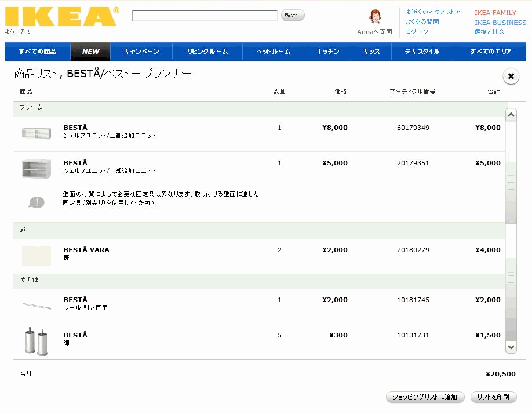Click the よくある質問 link
Viewport: 532px width, 414px height.
click(x=422, y=21)
